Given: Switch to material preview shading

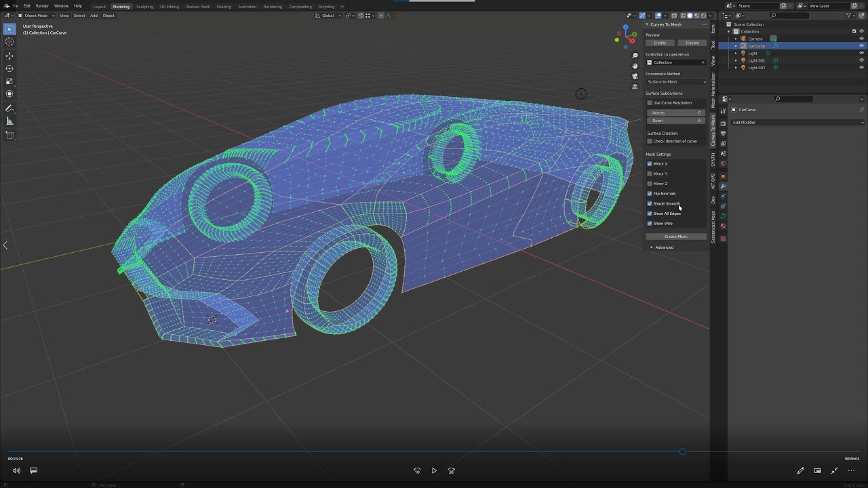Looking at the screenshot, I should [697, 16].
